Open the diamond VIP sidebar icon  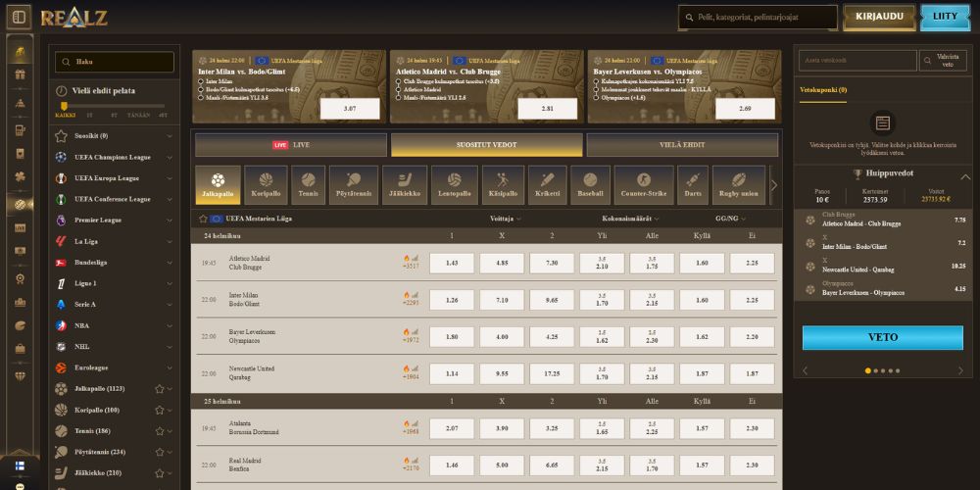20,375
